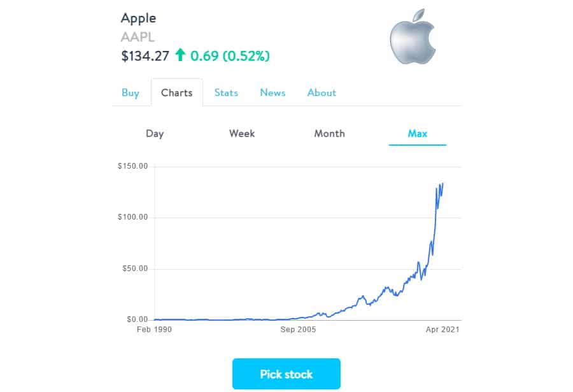573x392 pixels.
Task: Click the 0.69 (0.52%) price change
Action: (x=230, y=56)
